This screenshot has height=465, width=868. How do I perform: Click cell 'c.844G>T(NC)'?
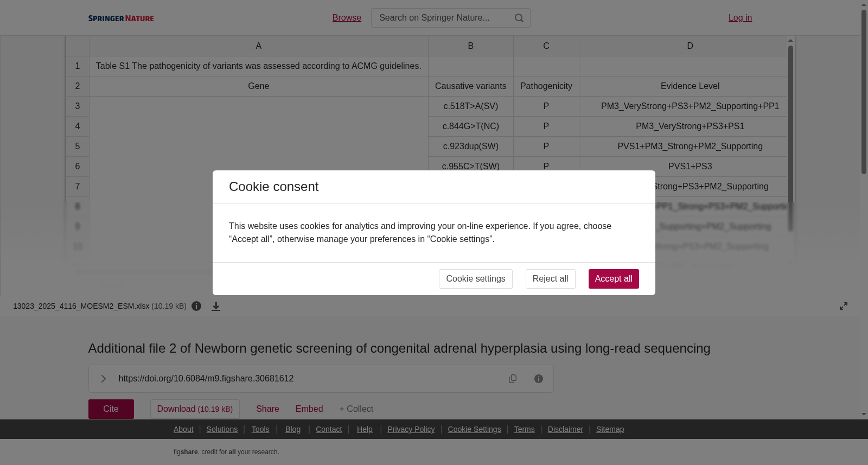tap(471, 126)
